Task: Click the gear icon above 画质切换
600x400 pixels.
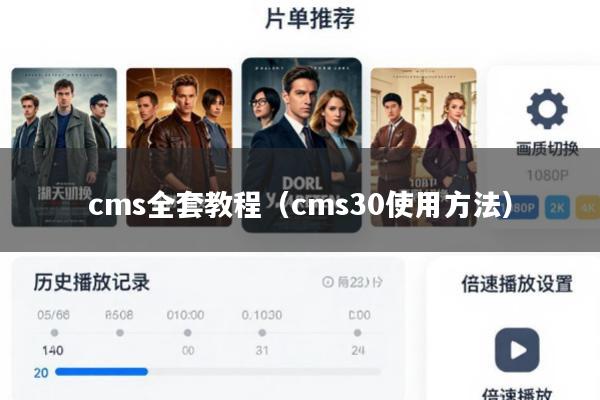Action: coord(547,109)
